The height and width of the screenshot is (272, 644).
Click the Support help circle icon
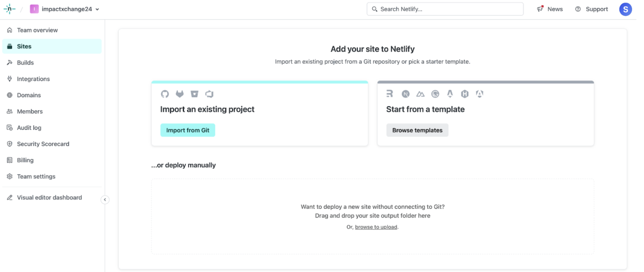(578, 9)
